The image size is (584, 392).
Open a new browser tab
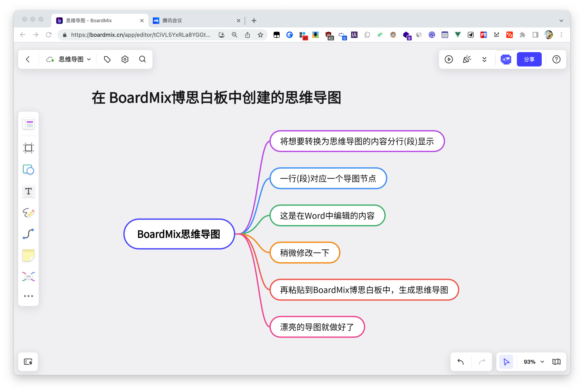(x=254, y=20)
